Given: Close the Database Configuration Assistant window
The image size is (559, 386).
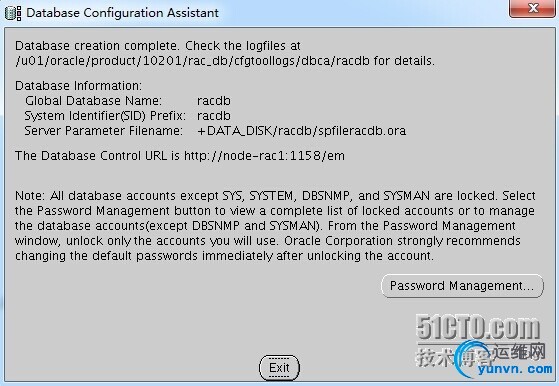Looking at the screenshot, I should 533,8.
